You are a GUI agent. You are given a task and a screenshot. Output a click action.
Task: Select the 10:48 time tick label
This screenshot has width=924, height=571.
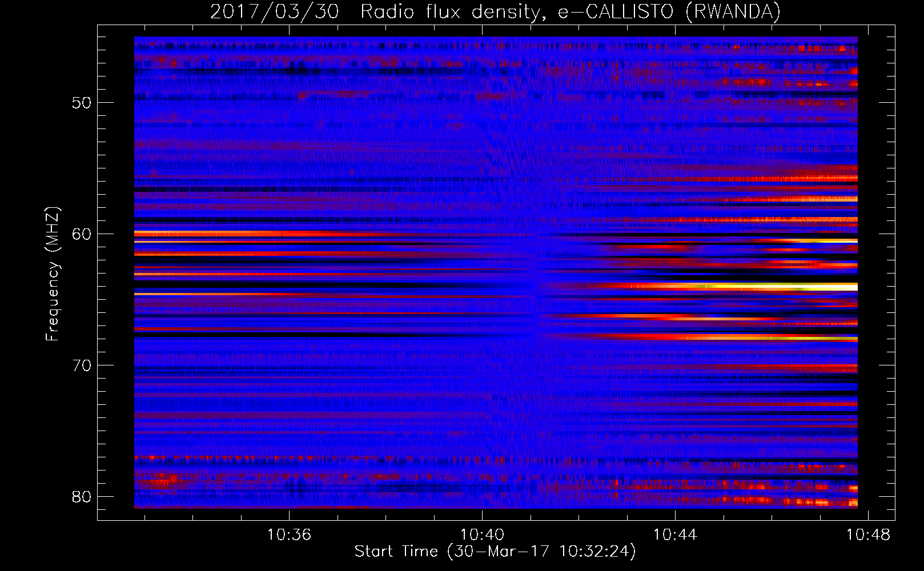[x=868, y=535]
